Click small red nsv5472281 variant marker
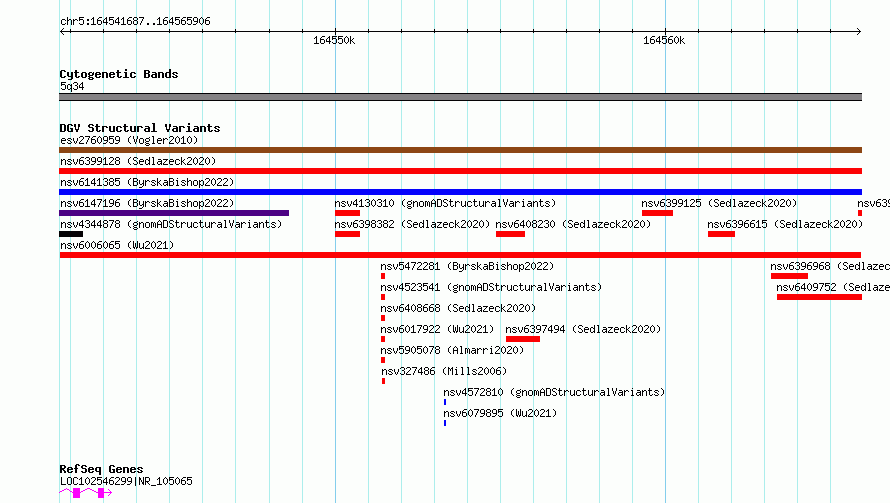 [383, 276]
